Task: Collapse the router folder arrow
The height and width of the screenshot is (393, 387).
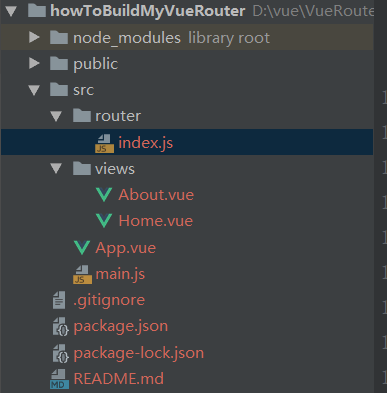Action: (x=56, y=116)
